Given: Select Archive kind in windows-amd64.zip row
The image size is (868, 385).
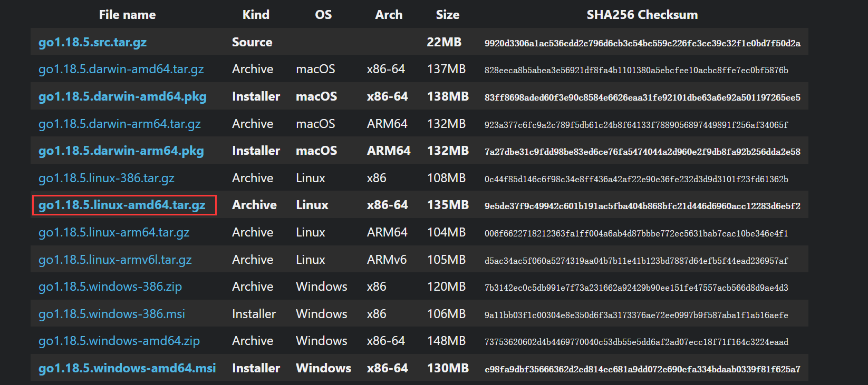Looking at the screenshot, I should coord(253,341).
